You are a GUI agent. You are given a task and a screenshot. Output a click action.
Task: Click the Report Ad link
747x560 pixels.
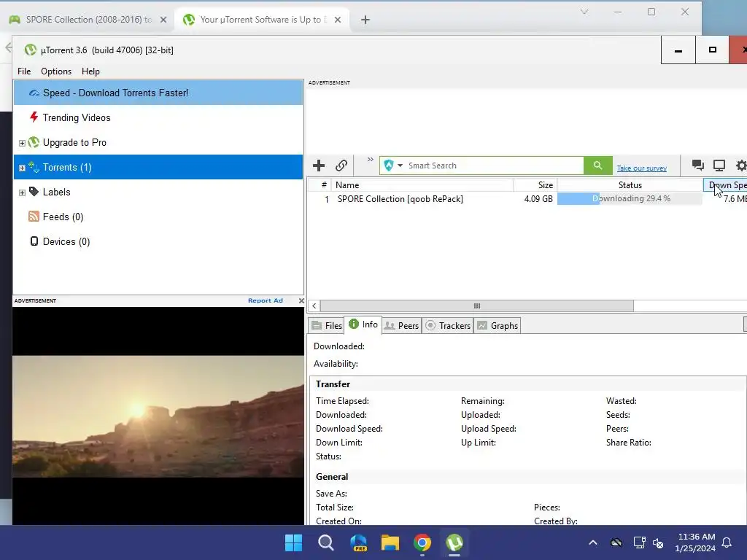266,300
